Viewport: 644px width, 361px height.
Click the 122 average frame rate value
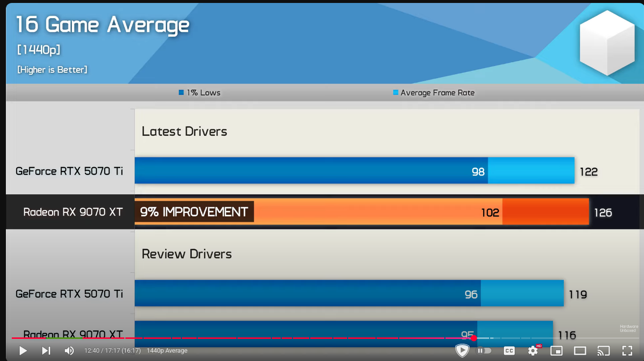coord(588,172)
